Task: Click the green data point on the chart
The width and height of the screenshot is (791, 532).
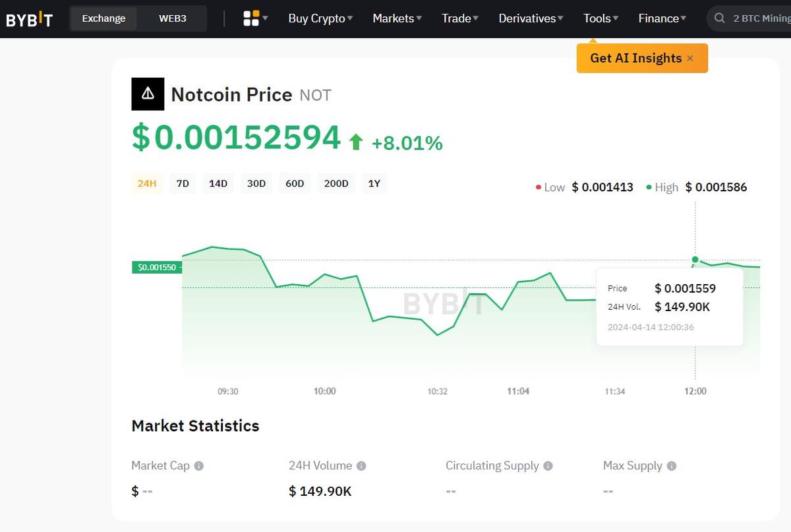Action: click(x=695, y=260)
